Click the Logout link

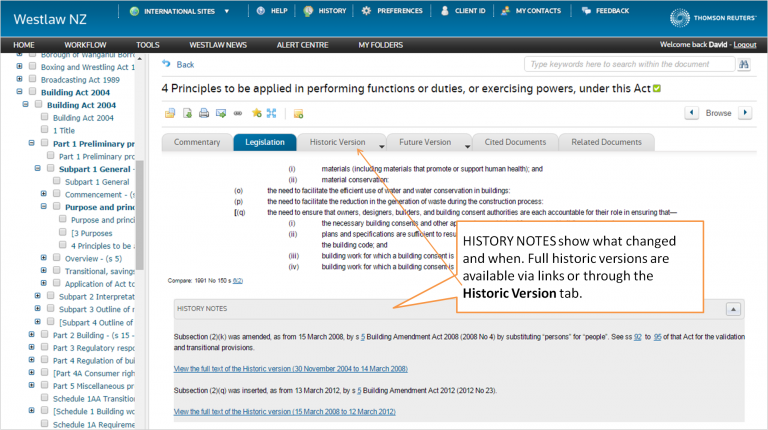tap(745, 45)
